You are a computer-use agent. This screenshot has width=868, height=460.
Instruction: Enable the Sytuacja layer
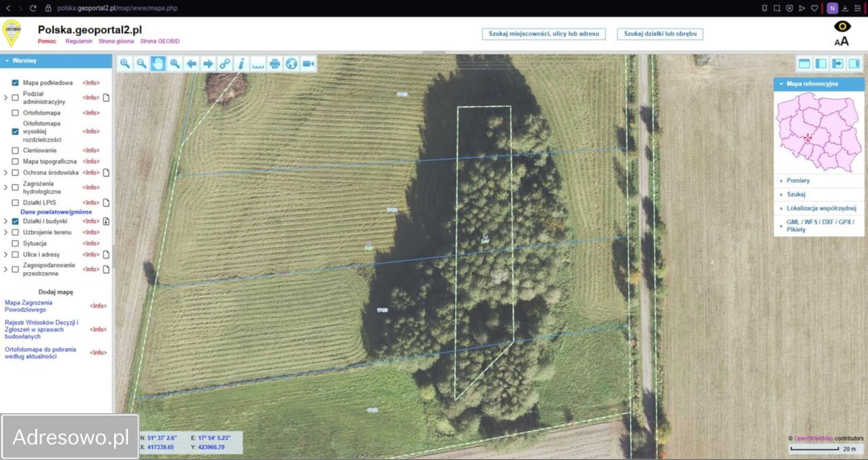point(15,243)
